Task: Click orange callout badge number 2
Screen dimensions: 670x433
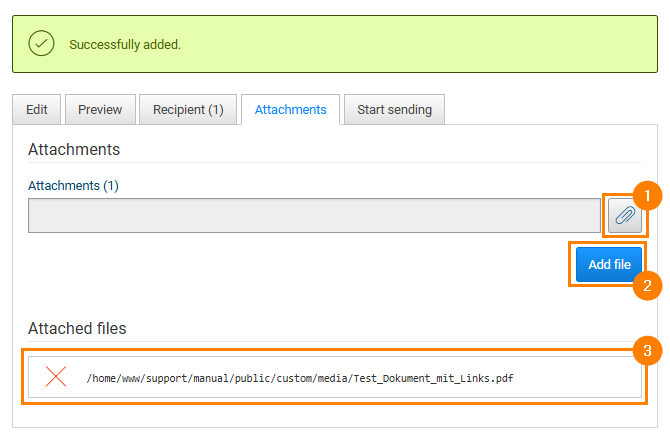Action: 647,285
